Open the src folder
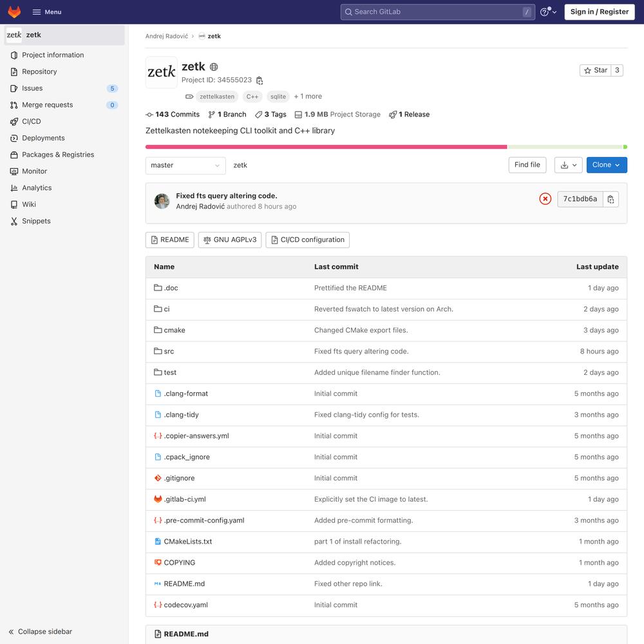Viewport: 644px width, 644px height. pos(168,351)
